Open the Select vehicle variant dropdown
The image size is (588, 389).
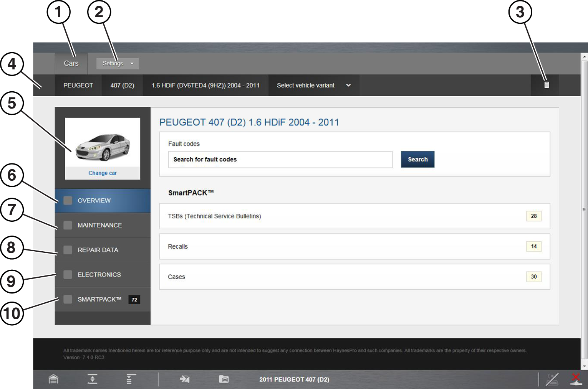[313, 85]
